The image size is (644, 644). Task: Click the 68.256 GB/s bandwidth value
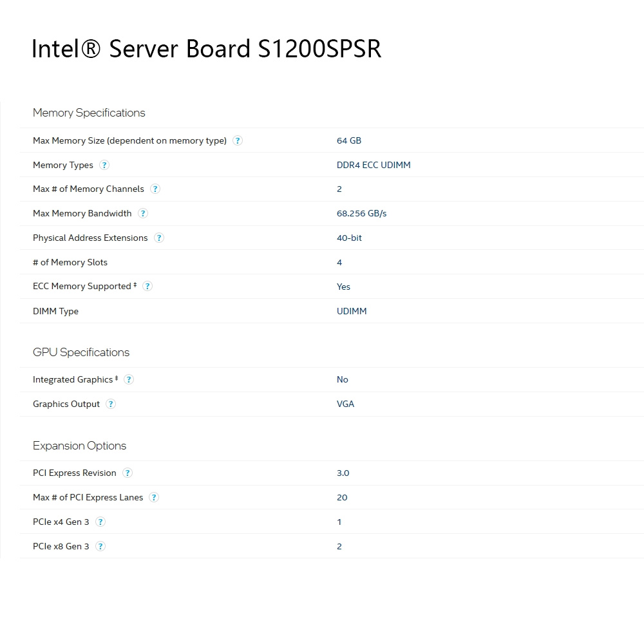tap(361, 214)
